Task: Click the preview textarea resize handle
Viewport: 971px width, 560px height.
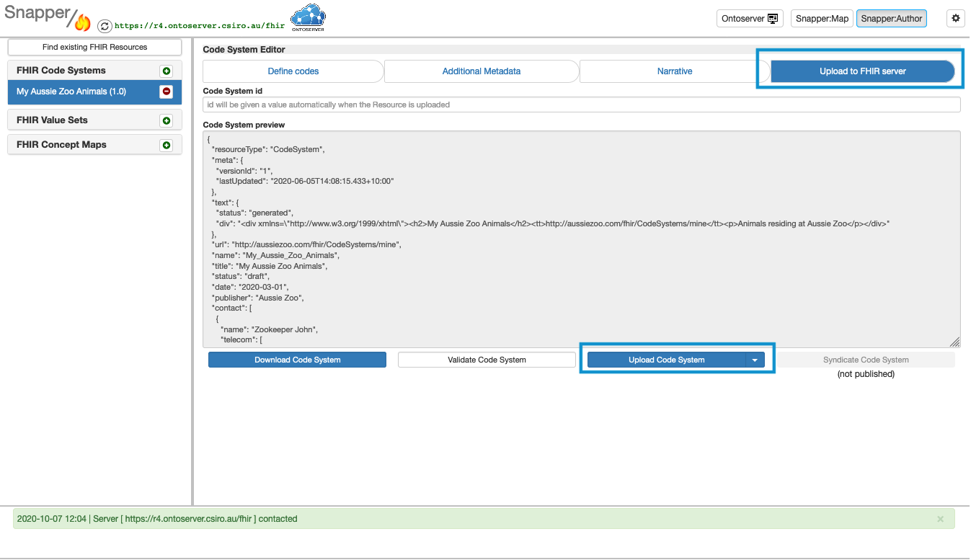Action: 954,342
